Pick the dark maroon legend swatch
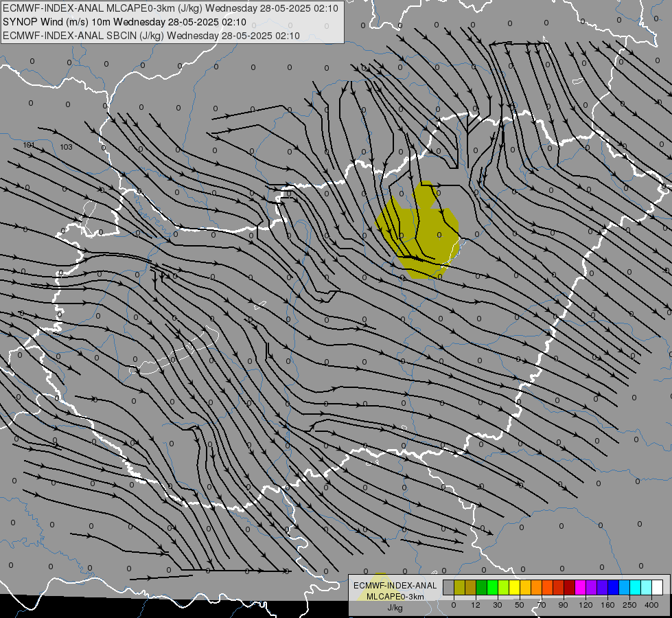This screenshot has height=618, width=672. pos(570,587)
